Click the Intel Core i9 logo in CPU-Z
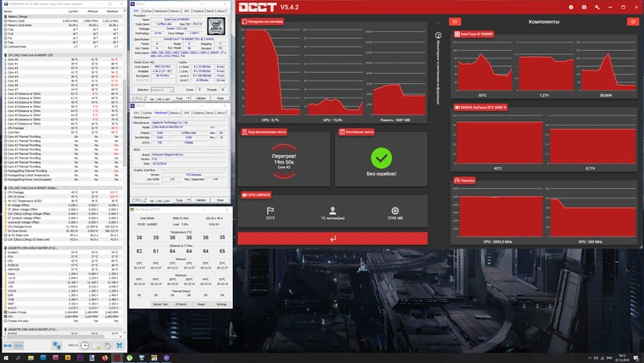Viewport: 644px width, 363px height. pos(216,26)
